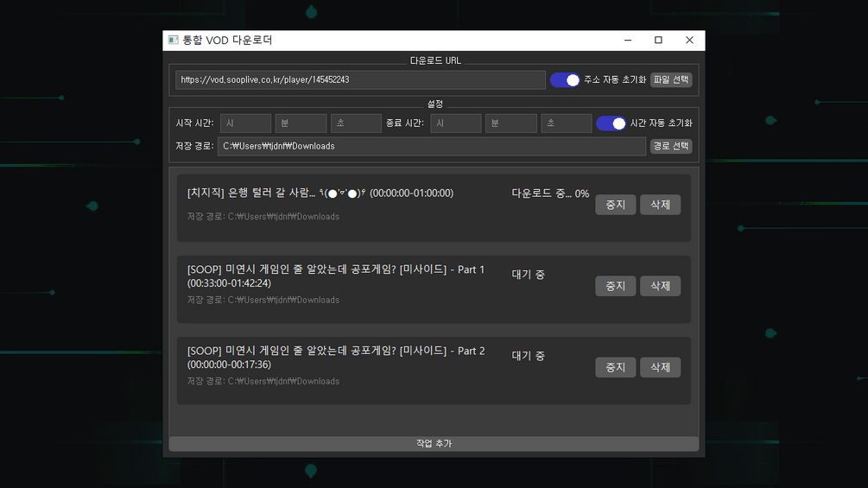Viewport: 868px width, 488px height.
Task: Click the 경로 선택 button
Action: (x=671, y=146)
